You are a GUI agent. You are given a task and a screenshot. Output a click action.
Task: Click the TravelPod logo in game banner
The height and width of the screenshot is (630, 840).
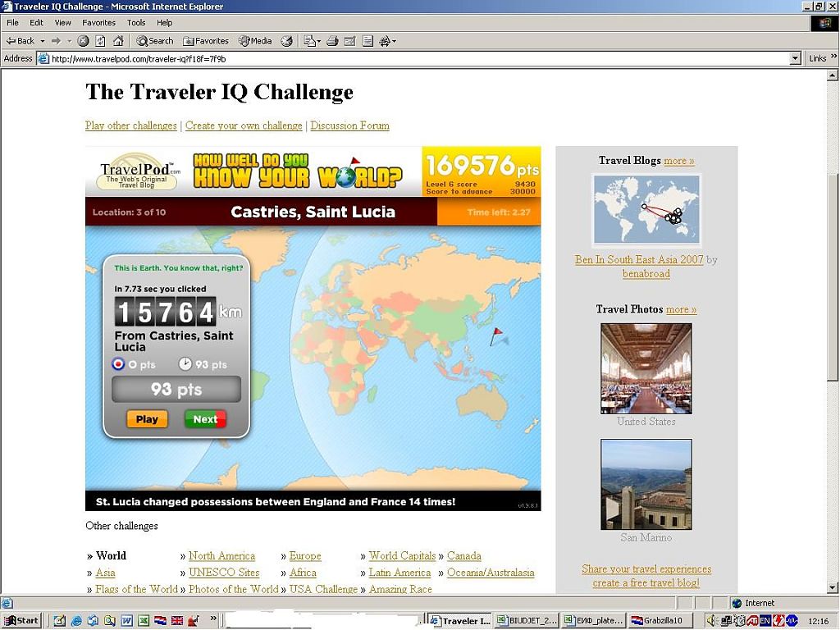137,171
